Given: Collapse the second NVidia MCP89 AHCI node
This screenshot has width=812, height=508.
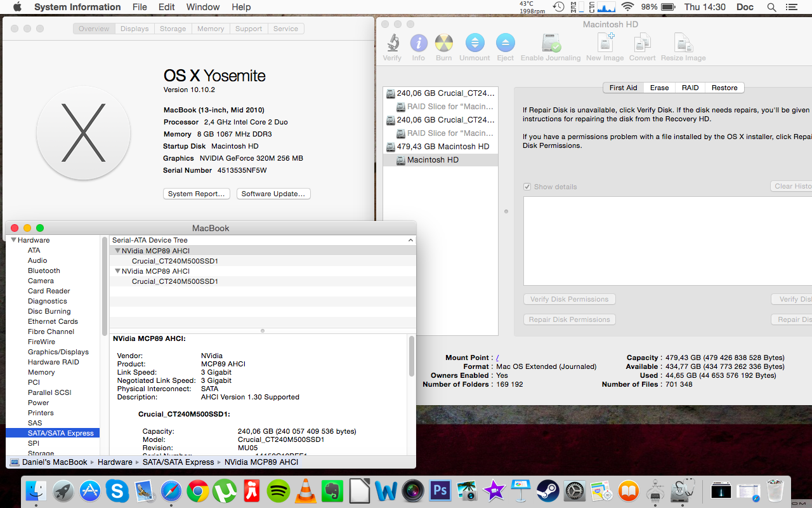Looking at the screenshot, I should coord(117,271).
